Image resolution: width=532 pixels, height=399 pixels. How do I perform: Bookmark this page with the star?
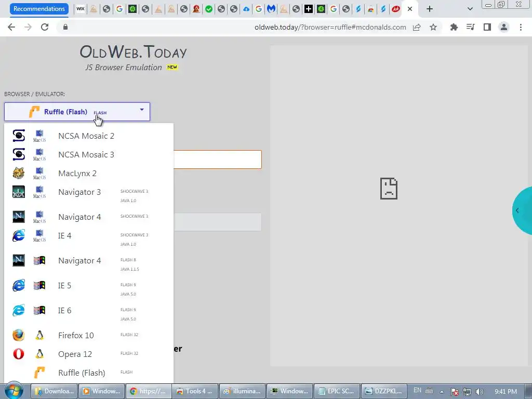click(x=433, y=27)
